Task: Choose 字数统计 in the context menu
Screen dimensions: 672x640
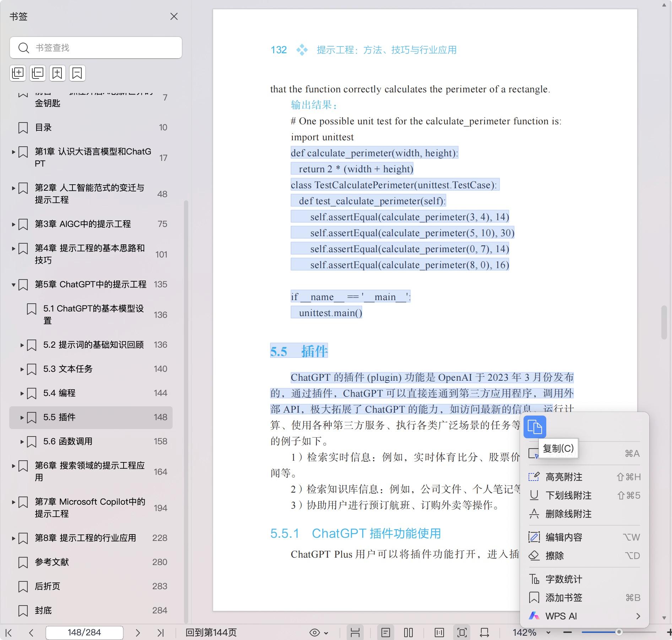Action: point(564,579)
